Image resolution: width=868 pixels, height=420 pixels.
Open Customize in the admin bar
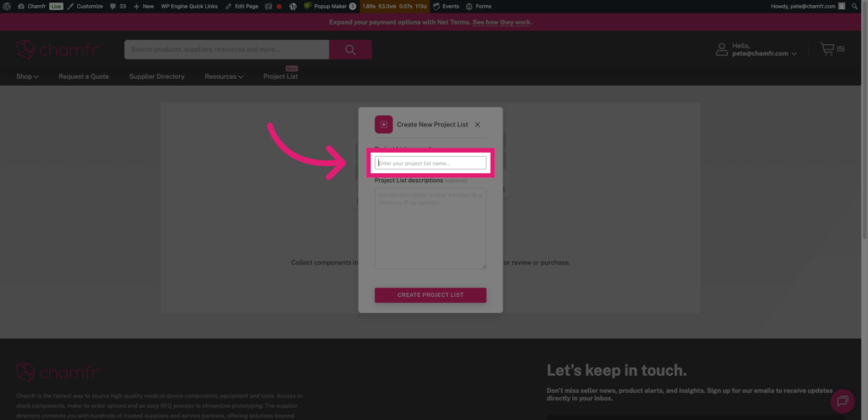pyautogui.click(x=86, y=6)
